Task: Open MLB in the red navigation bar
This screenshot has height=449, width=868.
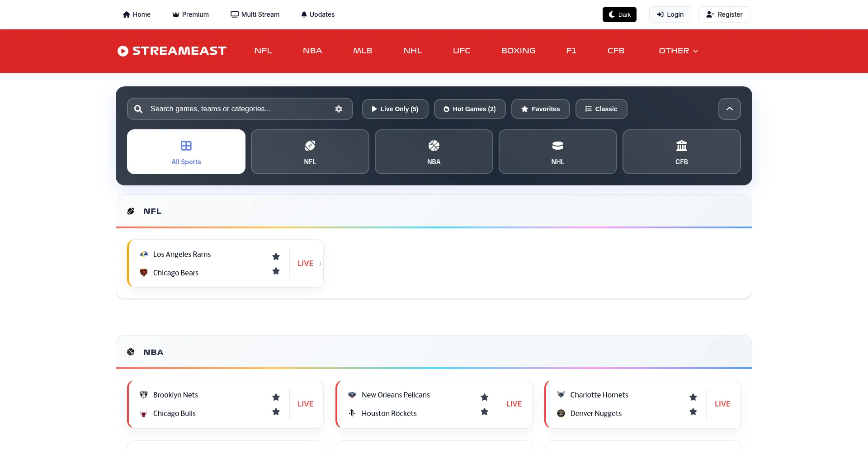Action: pos(363,51)
